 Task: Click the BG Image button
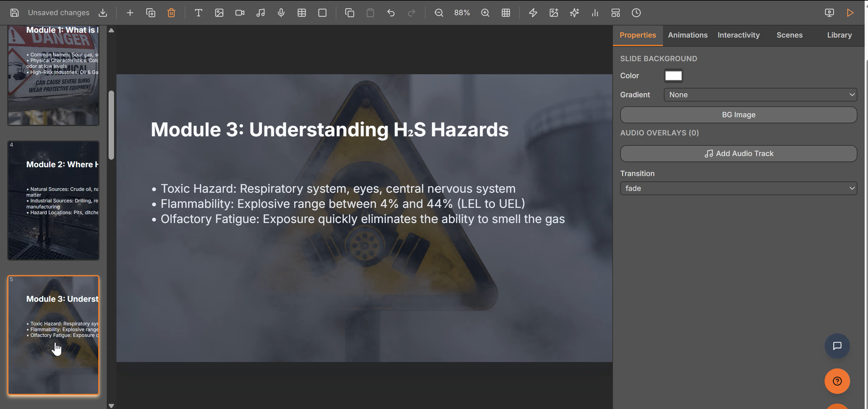click(x=738, y=115)
